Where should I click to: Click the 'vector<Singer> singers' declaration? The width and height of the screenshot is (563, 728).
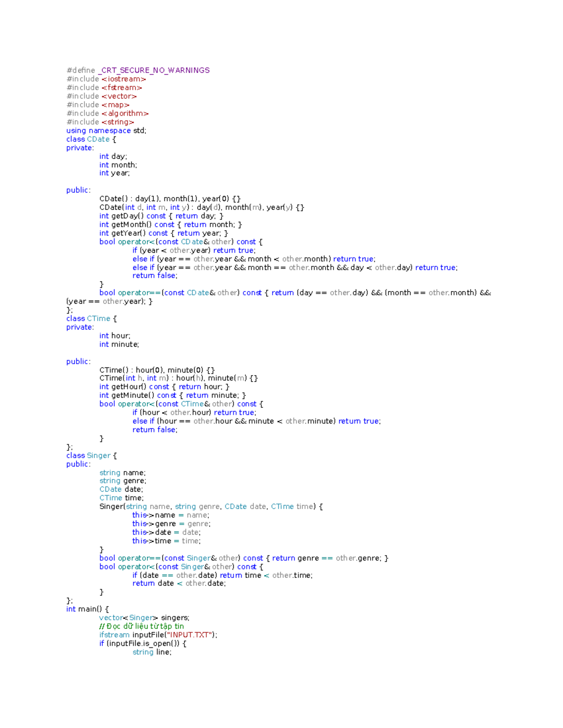[144, 618]
